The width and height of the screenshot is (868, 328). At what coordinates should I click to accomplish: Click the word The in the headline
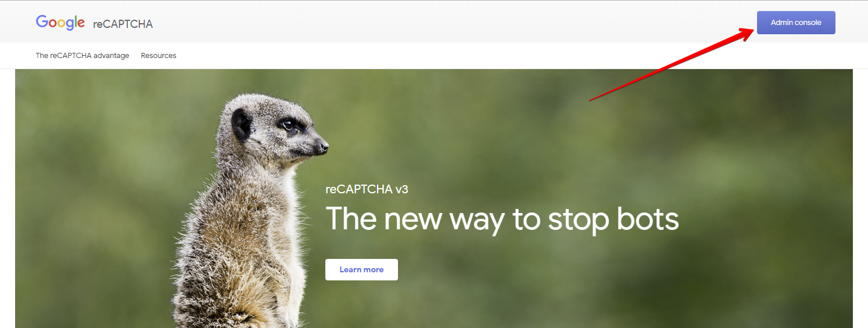[x=350, y=219]
